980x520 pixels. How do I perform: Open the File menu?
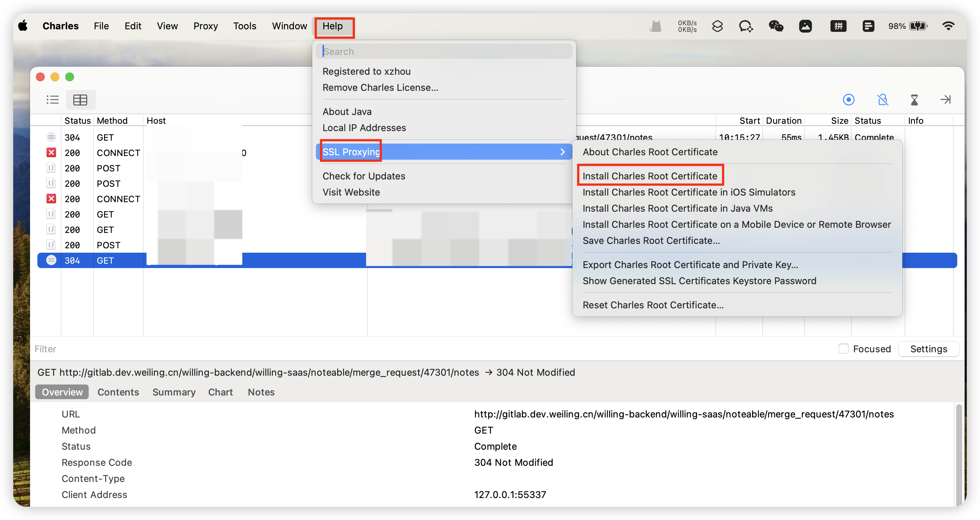101,26
